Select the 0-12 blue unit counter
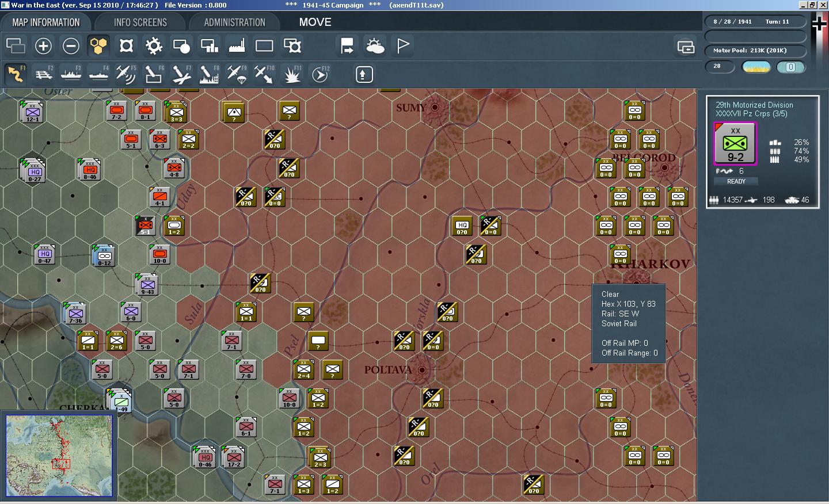 click(104, 256)
